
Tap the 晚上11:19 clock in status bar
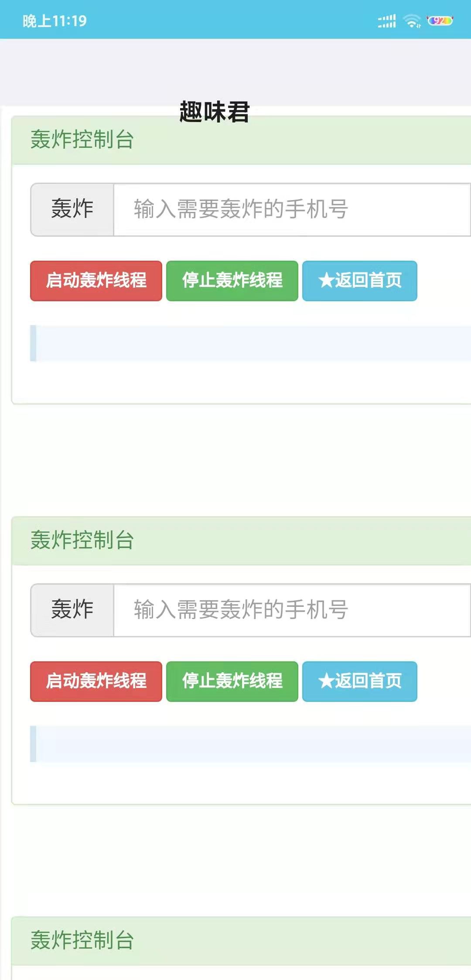55,21
